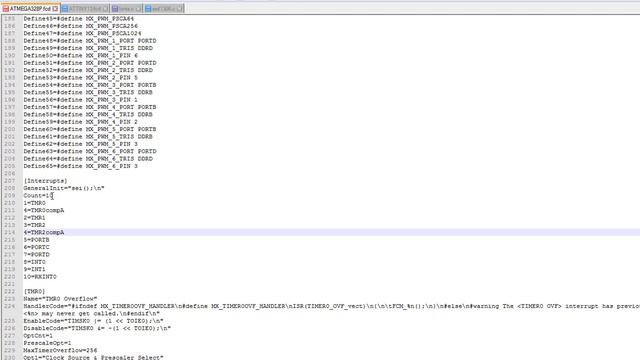Viewport: 640px width, 360px height.
Task: Click the 10=RXINT0 entry
Action: click(x=40, y=276)
